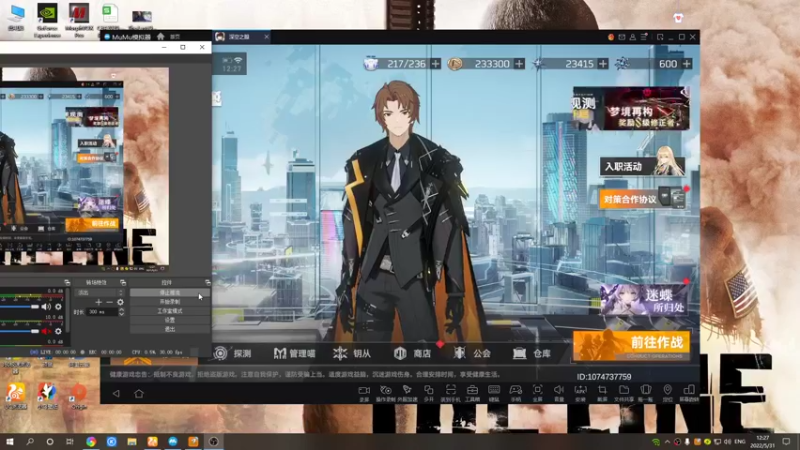The width and height of the screenshot is (800, 450).
Task: Switch to the MuMu home tab
Action: (x=168, y=37)
